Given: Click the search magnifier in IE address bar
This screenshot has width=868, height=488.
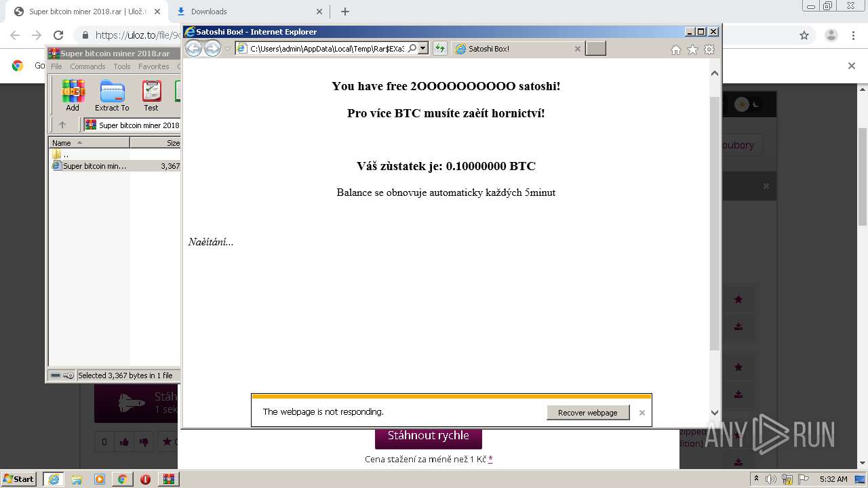Looking at the screenshot, I should click(412, 48).
